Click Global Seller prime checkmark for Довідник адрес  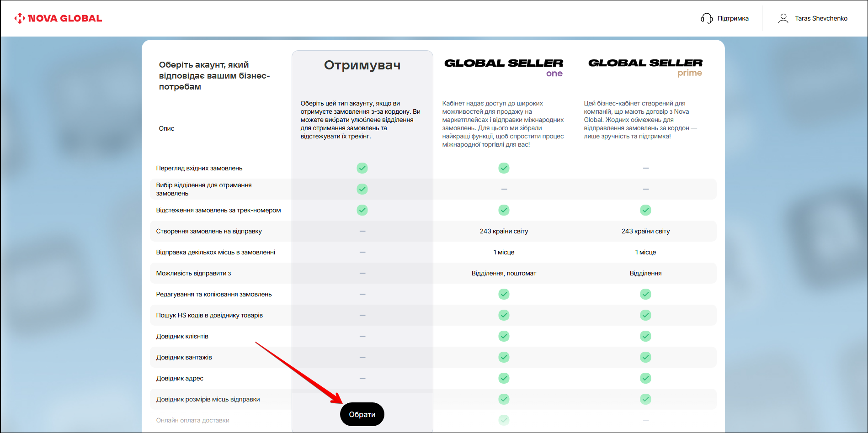pyautogui.click(x=645, y=378)
